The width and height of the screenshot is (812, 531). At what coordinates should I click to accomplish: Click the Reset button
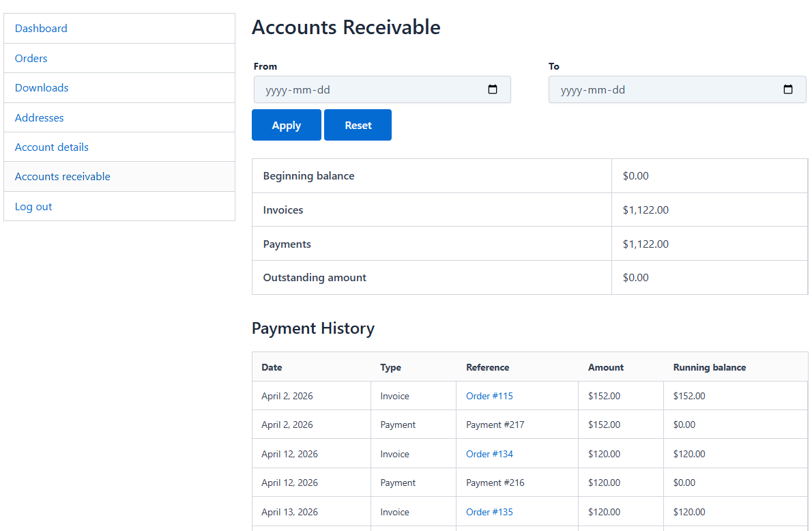(358, 125)
